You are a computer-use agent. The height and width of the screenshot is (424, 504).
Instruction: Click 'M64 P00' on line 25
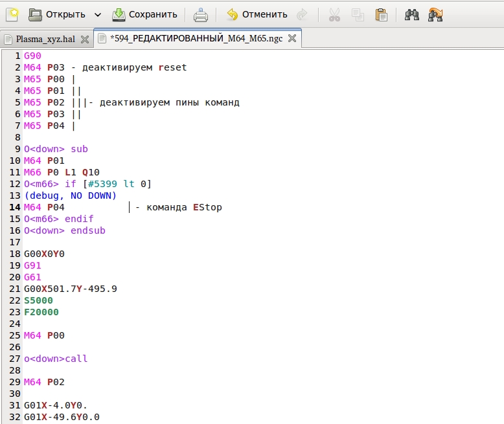(x=44, y=336)
